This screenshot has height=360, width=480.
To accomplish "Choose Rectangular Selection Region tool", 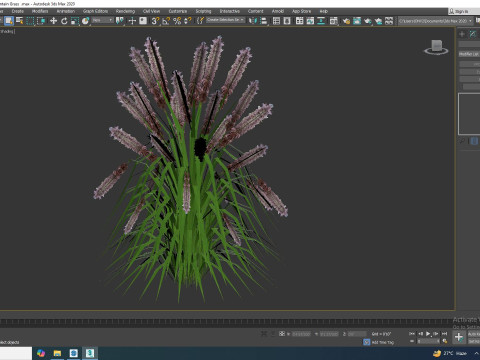I will pyautogui.click(x=30, y=21).
